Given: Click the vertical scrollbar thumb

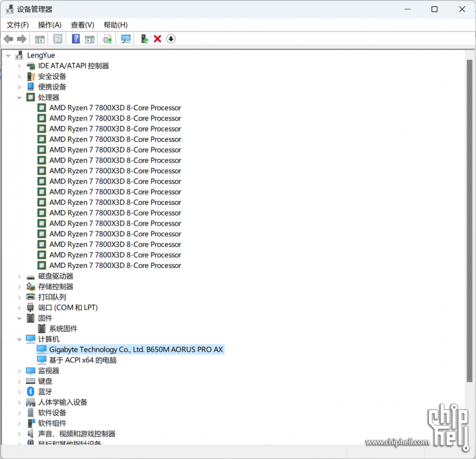Looking at the screenshot, I should tap(470, 221).
